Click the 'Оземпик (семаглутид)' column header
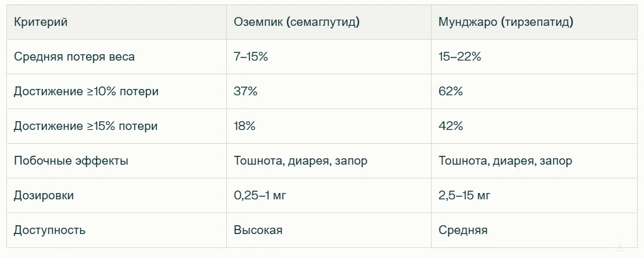 [296, 22]
